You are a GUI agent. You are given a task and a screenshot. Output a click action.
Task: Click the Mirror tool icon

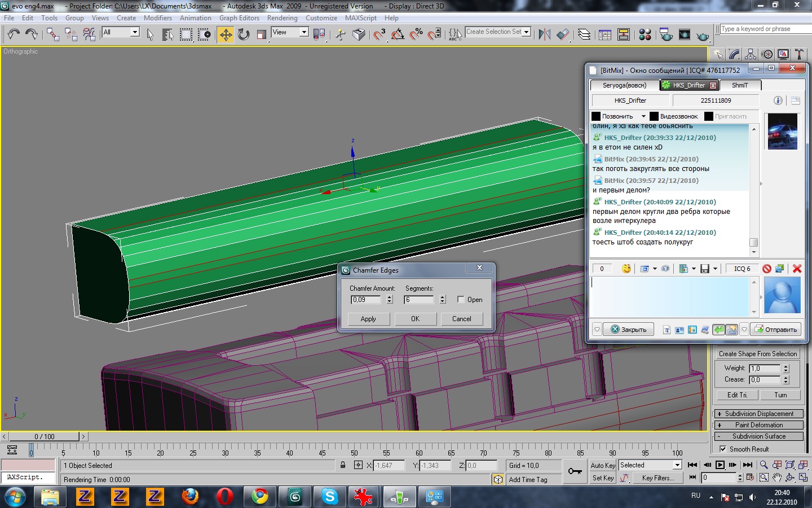point(544,34)
